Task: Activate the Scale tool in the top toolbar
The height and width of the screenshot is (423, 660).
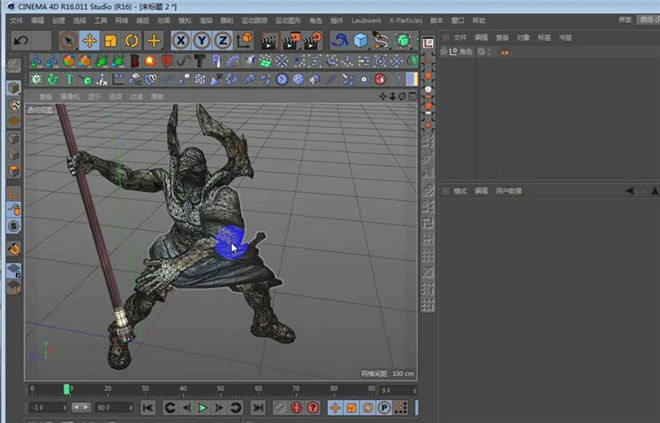Action: (x=111, y=40)
